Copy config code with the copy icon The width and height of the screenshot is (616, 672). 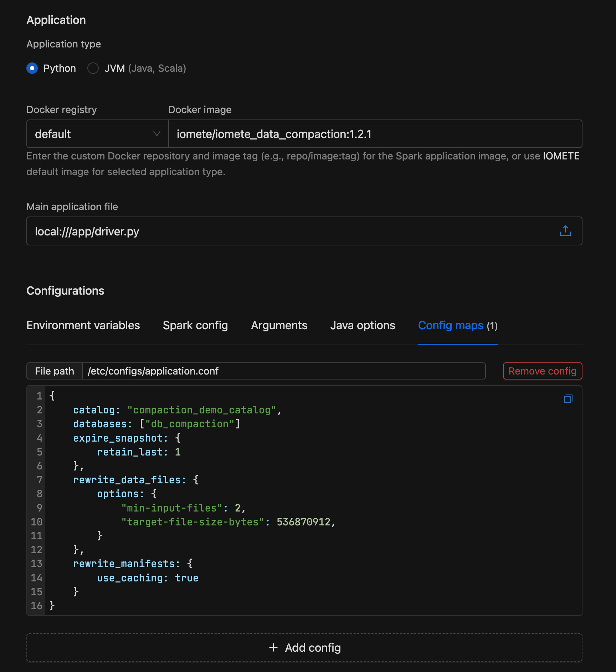tap(568, 398)
